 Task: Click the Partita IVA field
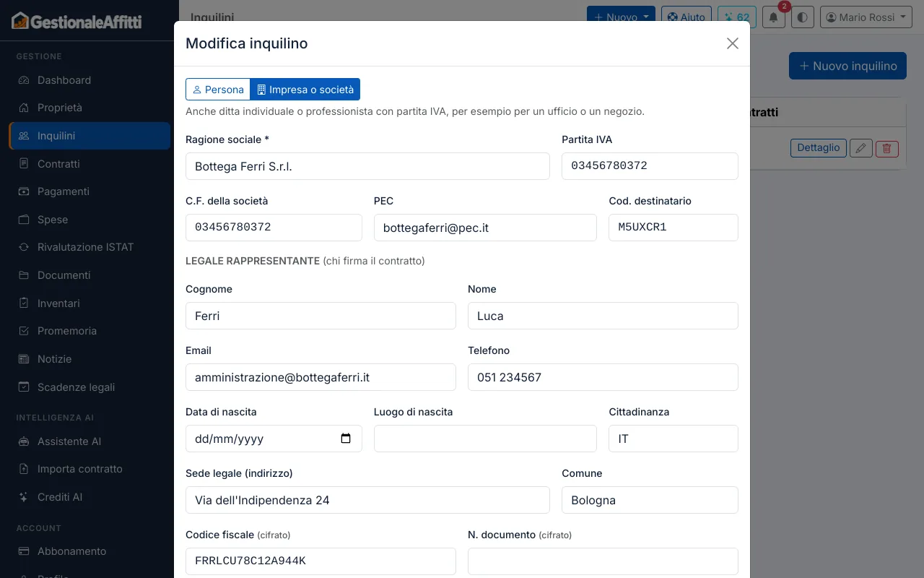pyautogui.click(x=650, y=166)
